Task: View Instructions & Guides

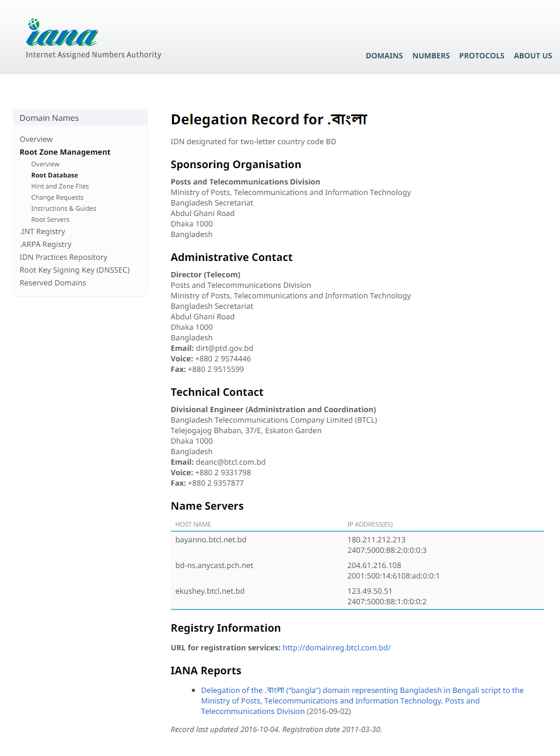Action: point(64,208)
